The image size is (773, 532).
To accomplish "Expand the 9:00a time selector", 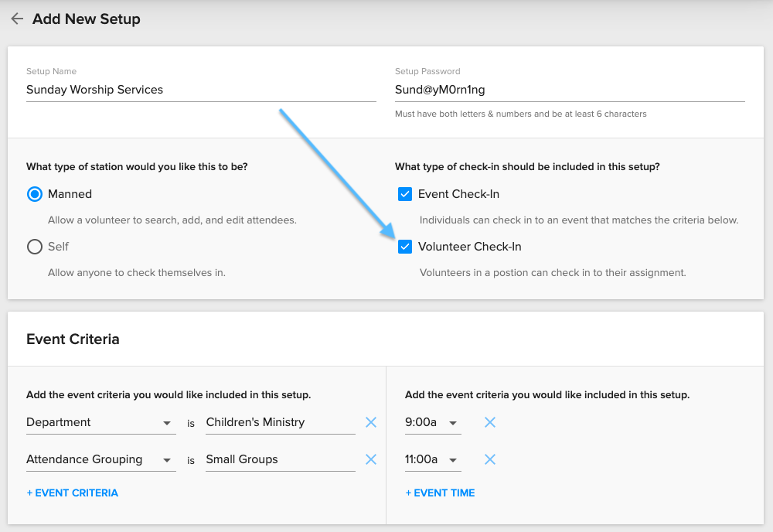I will click(x=433, y=422).
